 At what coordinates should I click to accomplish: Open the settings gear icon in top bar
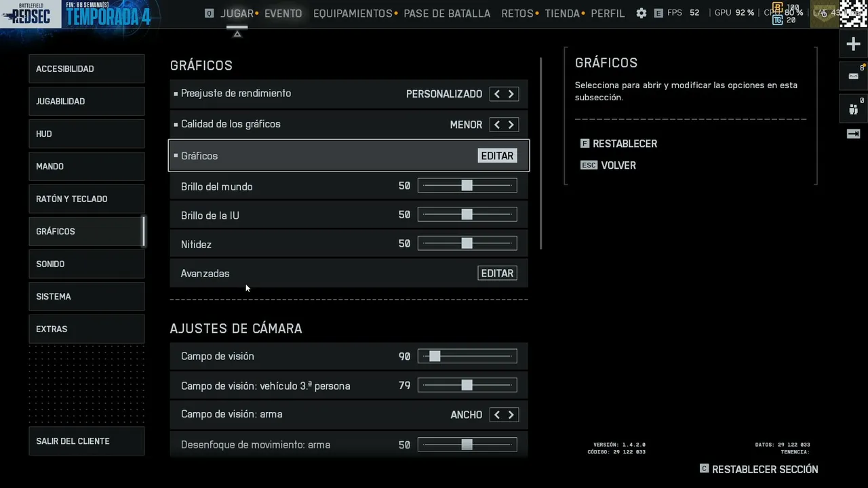pos(642,13)
